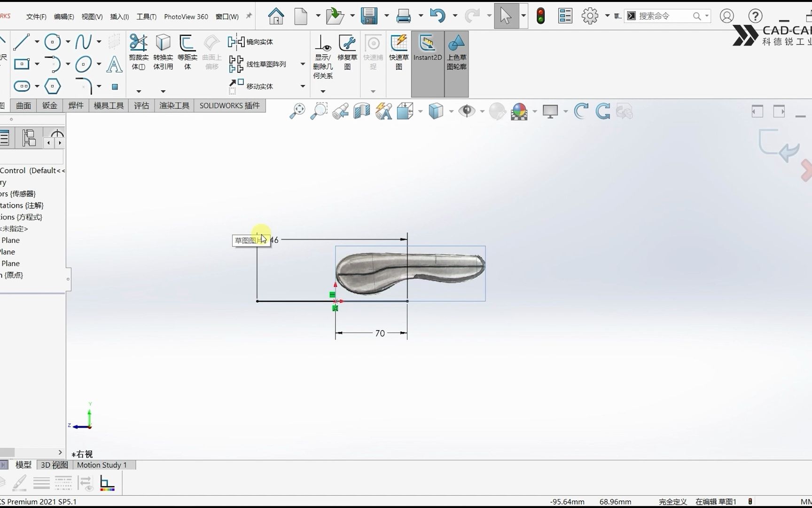Screen dimensions: 812x508
Task: Open Hide/Show Items eye icon
Action: 467,111
